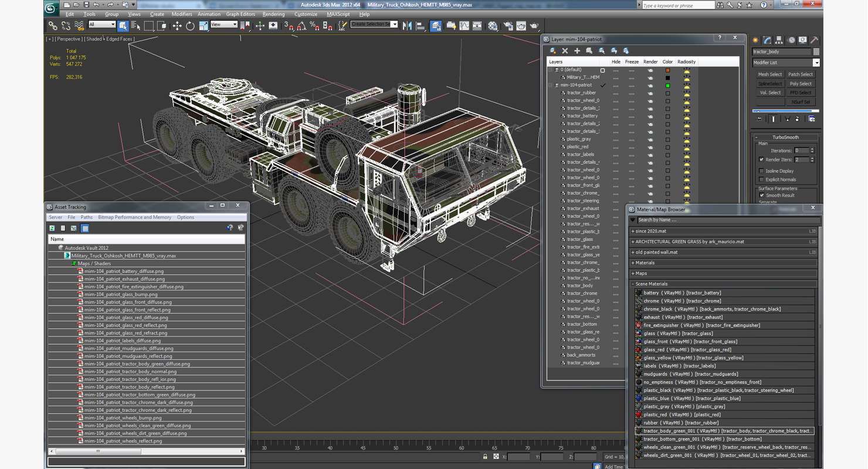Click the Mirror tool icon
This screenshot has width=868, height=469.
(x=406, y=26)
